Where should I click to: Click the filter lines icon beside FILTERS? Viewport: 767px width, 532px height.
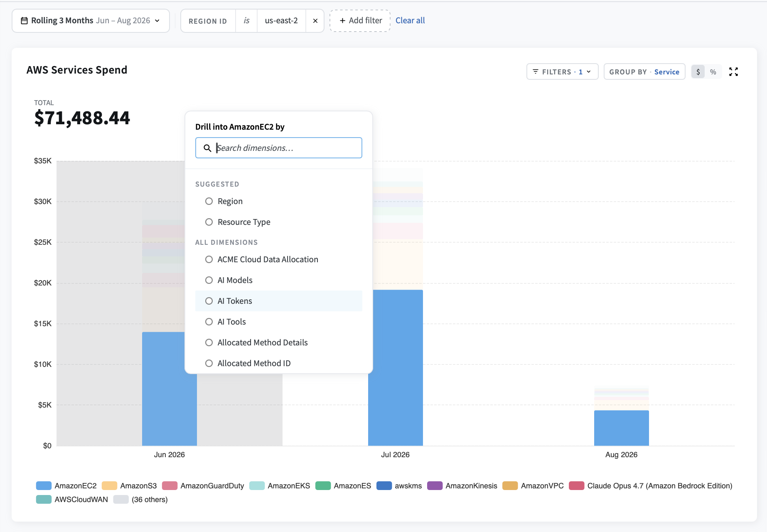point(536,71)
